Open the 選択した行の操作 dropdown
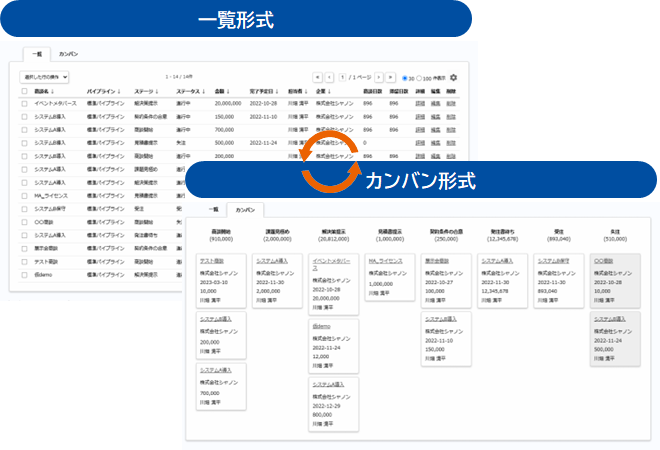660x450 pixels. coord(44,77)
